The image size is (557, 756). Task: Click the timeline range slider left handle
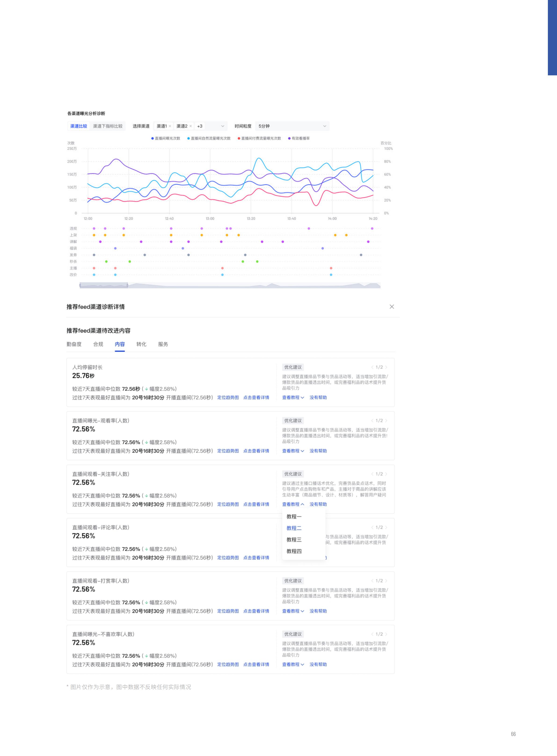[80, 285]
